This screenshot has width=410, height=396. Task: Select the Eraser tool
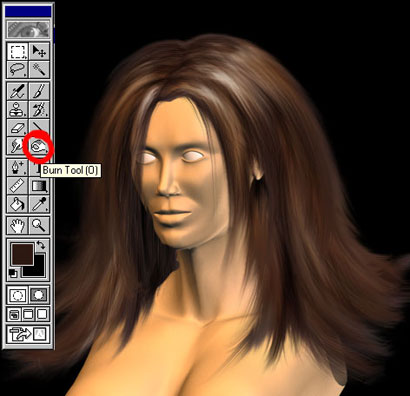click(x=18, y=128)
